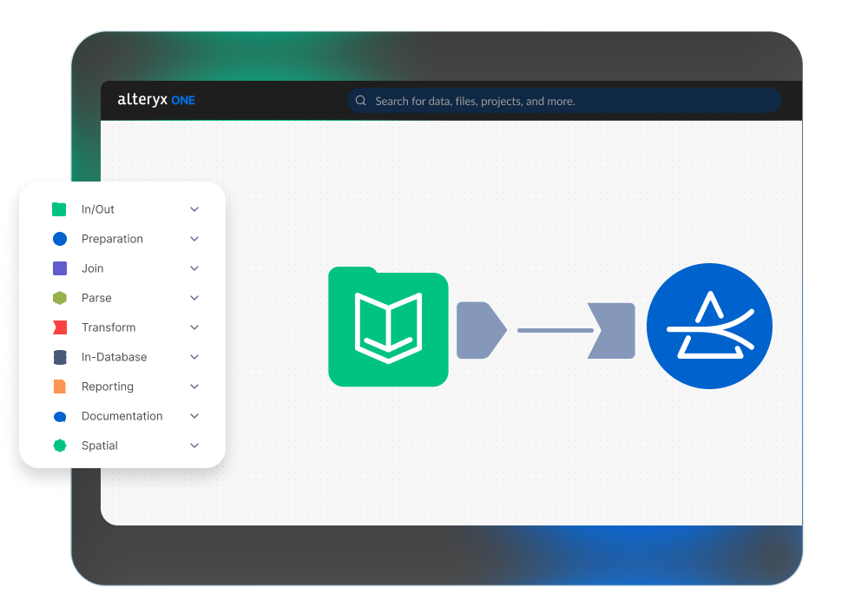Screen dimensions: 868x608
Task: Select the green Input Data tool on canvas
Action: pyautogui.click(x=388, y=327)
